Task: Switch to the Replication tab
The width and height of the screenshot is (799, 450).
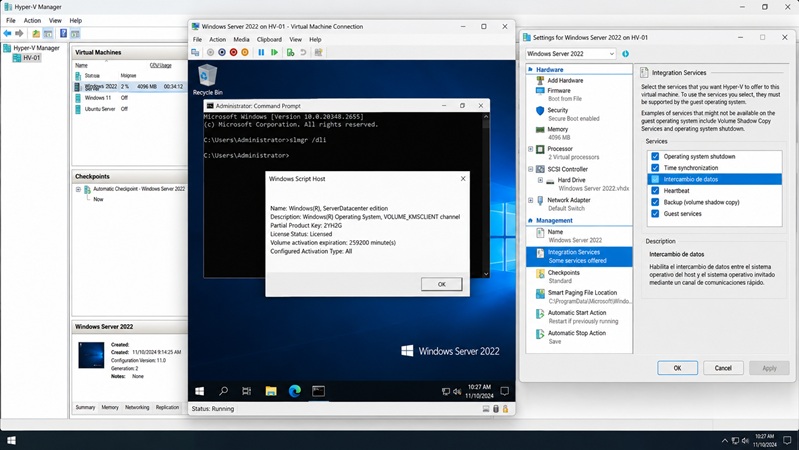Action: (168, 407)
